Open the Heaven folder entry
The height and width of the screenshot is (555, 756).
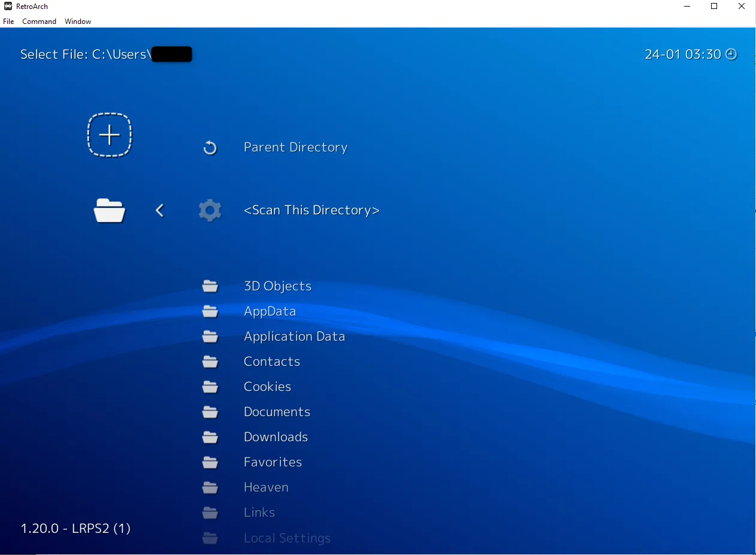tap(266, 487)
